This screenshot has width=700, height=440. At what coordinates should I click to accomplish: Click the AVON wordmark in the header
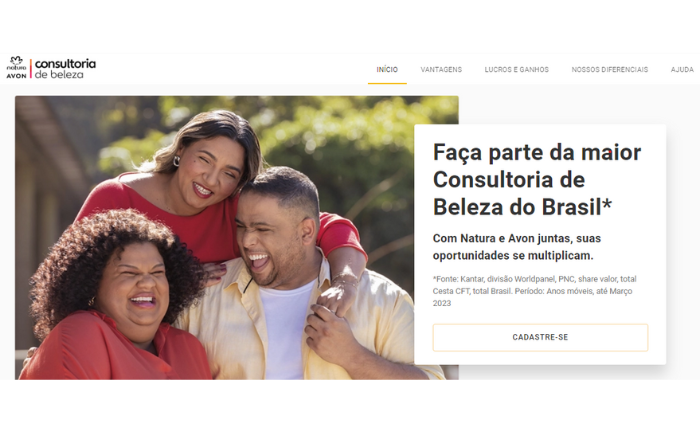[x=17, y=76]
